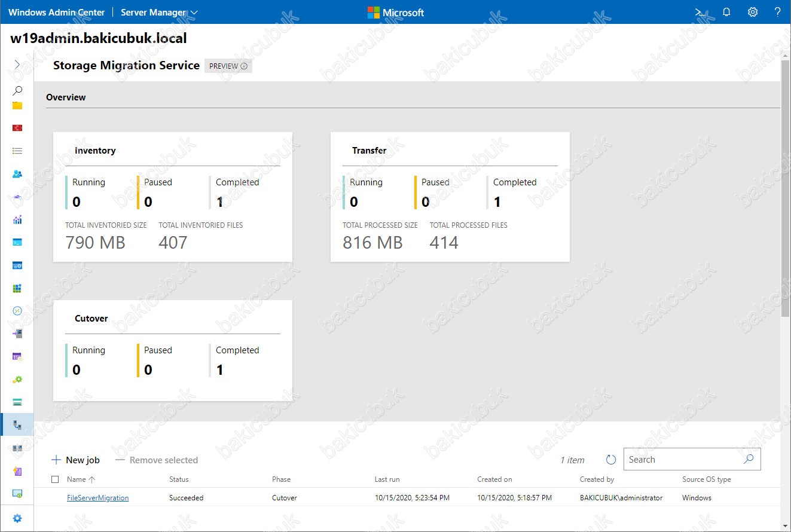Viewport: 791px width, 532px height.
Task: Click the Cutover card title
Action: click(x=91, y=319)
